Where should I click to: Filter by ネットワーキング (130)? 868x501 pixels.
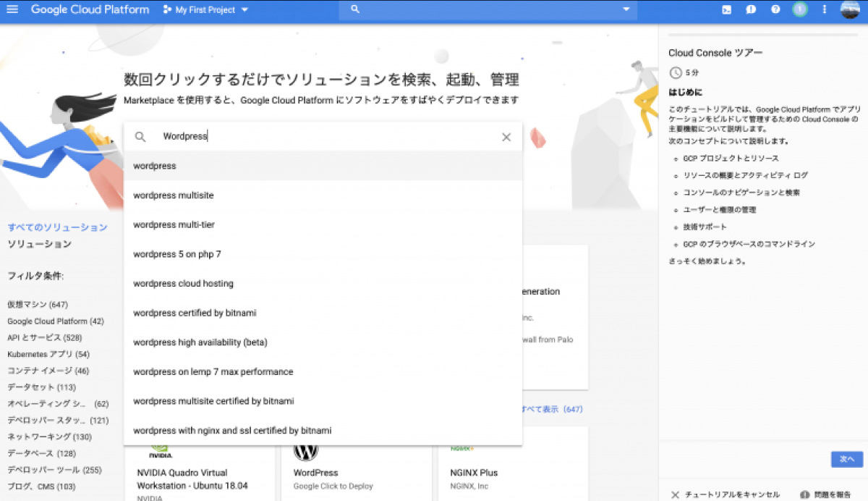point(50,437)
